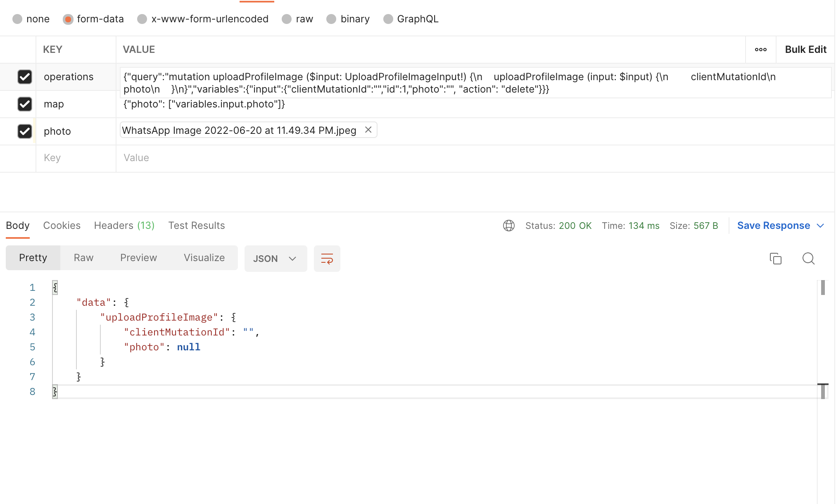The height and width of the screenshot is (504, 836).
Task: Switch to Preview response view
Action: point(138,258)
